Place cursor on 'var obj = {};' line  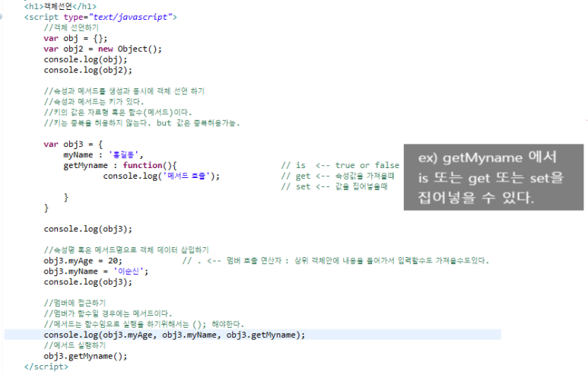(75, 38)
